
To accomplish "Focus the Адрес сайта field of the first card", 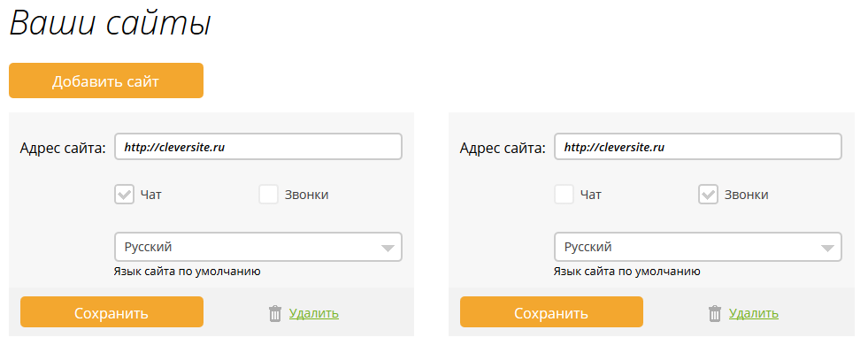I will click(258, 147).
